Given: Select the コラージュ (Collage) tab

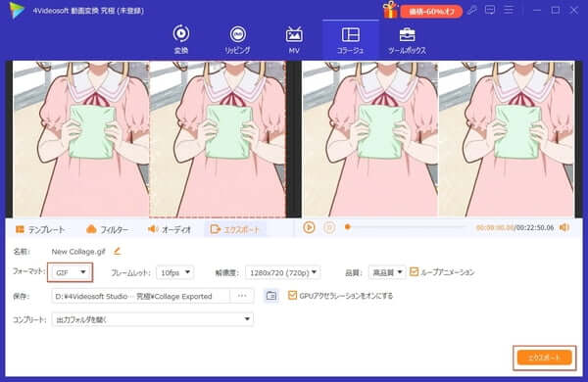Looking at the screenshot, I should coord(351,39).
